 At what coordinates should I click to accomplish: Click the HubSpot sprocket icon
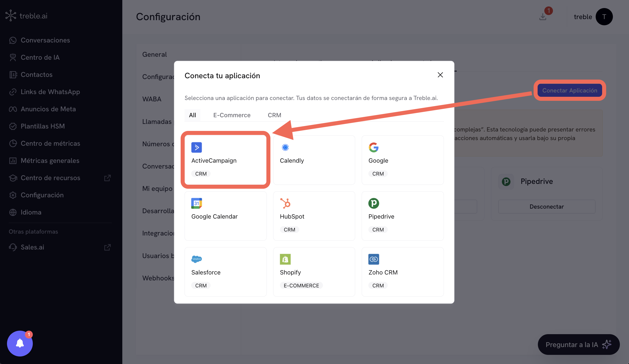285,203
